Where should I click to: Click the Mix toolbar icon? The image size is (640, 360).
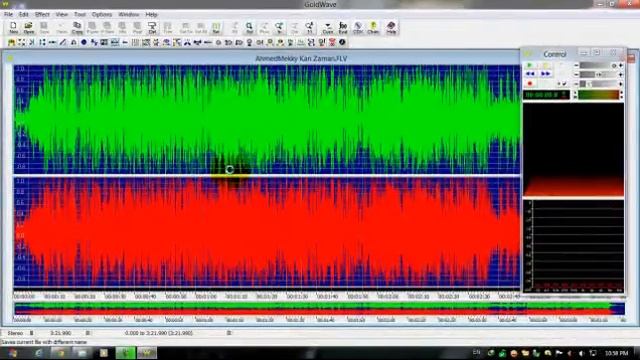coord(122,28)
